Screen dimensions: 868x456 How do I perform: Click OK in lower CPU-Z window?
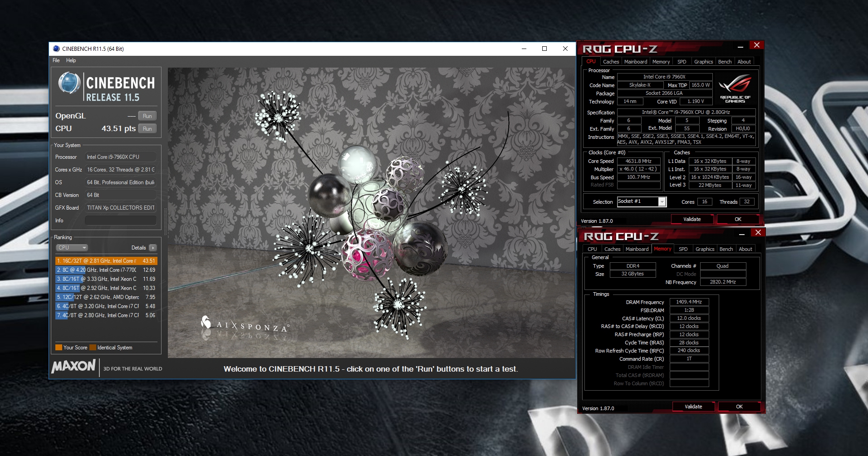pyautogui.click(x=739, y=407)
